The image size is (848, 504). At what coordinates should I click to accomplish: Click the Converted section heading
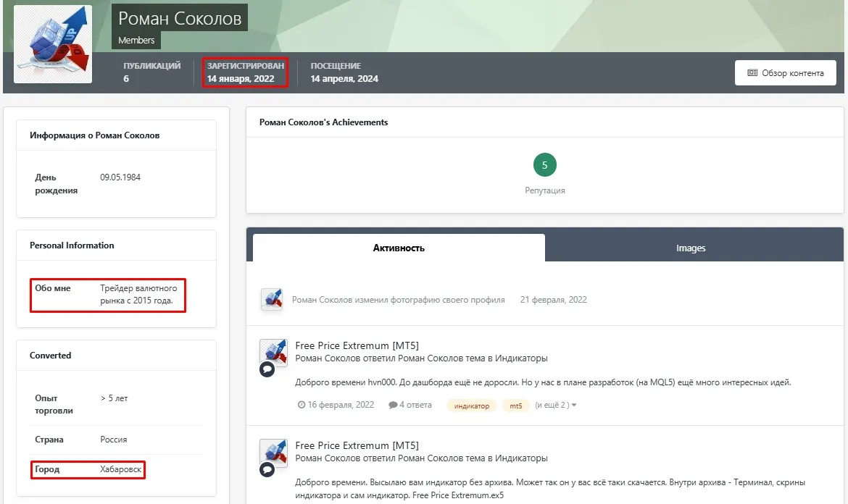pos(50,356)
